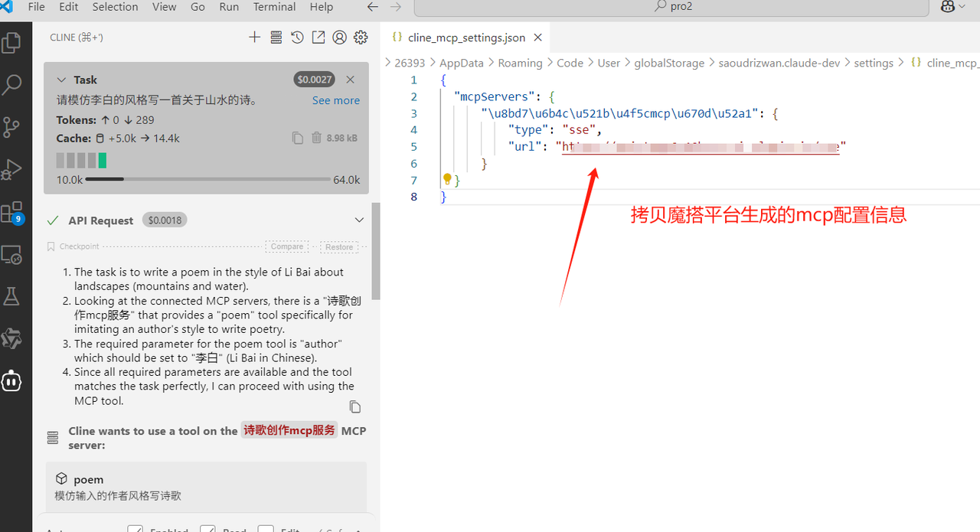Start a new Cline task with plus icon

click(x=255, y=38)
